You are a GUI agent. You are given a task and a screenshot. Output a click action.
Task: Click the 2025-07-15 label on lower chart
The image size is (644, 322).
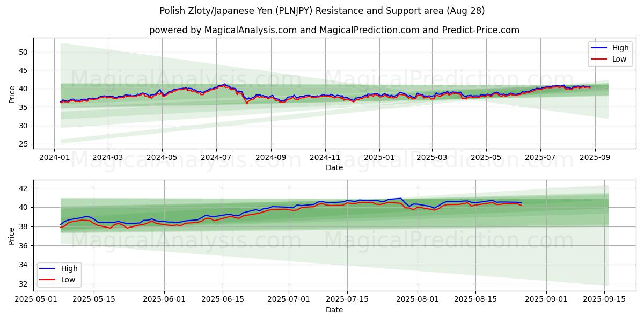coord(347,300)
